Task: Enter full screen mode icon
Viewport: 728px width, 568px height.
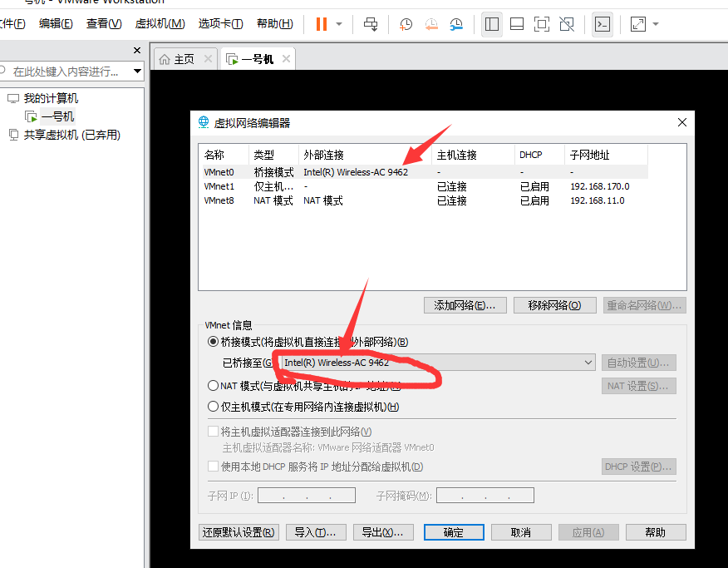Action: [542, 23]
